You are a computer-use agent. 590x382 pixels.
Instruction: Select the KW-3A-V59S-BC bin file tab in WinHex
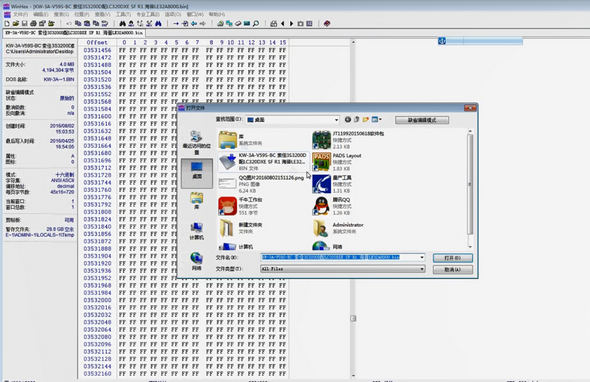tap(74, 33)
